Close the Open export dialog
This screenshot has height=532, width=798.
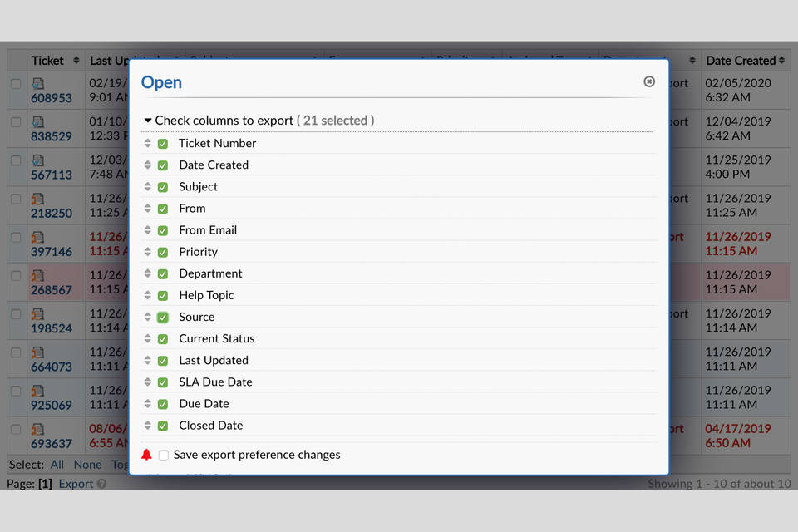[649, 81]
